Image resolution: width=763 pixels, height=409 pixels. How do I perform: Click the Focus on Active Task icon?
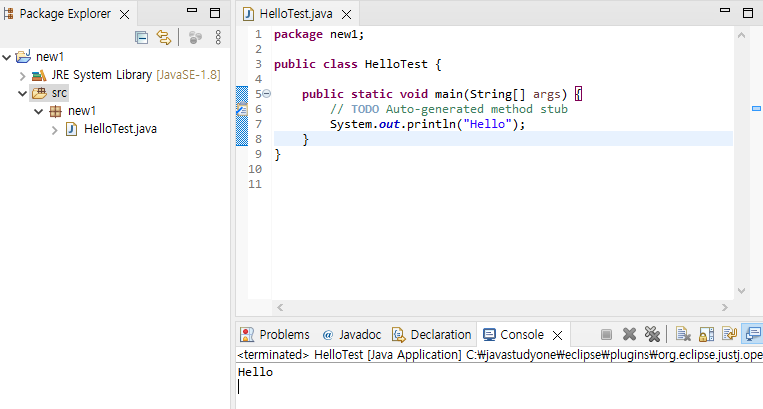pos(195,37)
